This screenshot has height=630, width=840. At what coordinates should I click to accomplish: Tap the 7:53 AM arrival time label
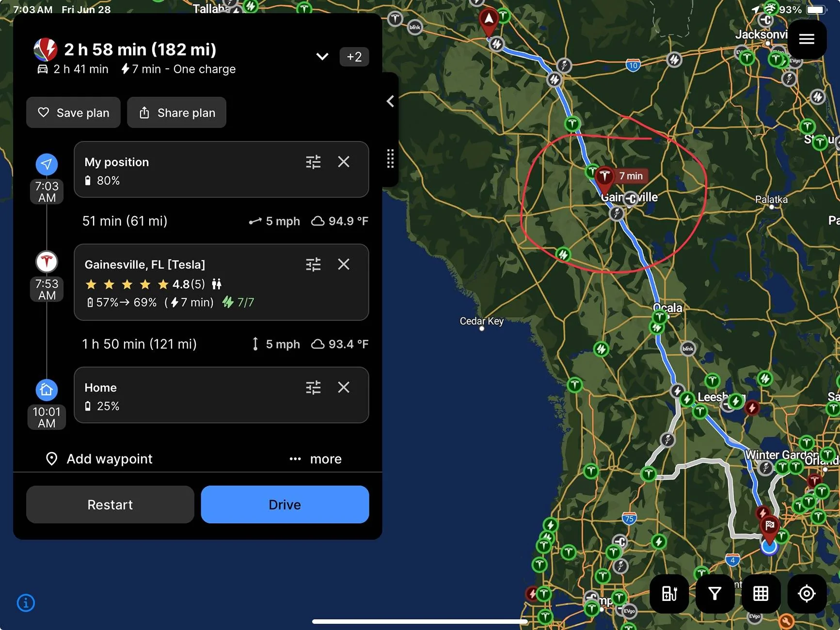[47, 289]
